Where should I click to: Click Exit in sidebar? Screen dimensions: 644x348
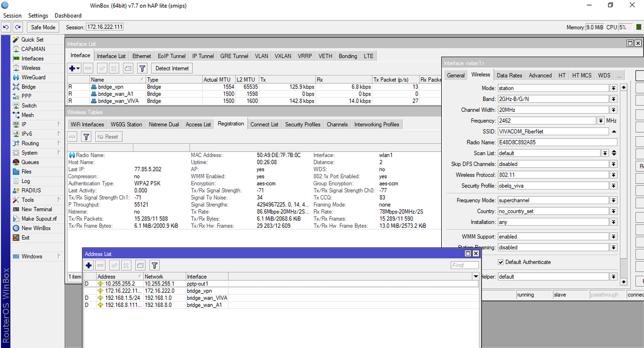(x=25, y=237)
